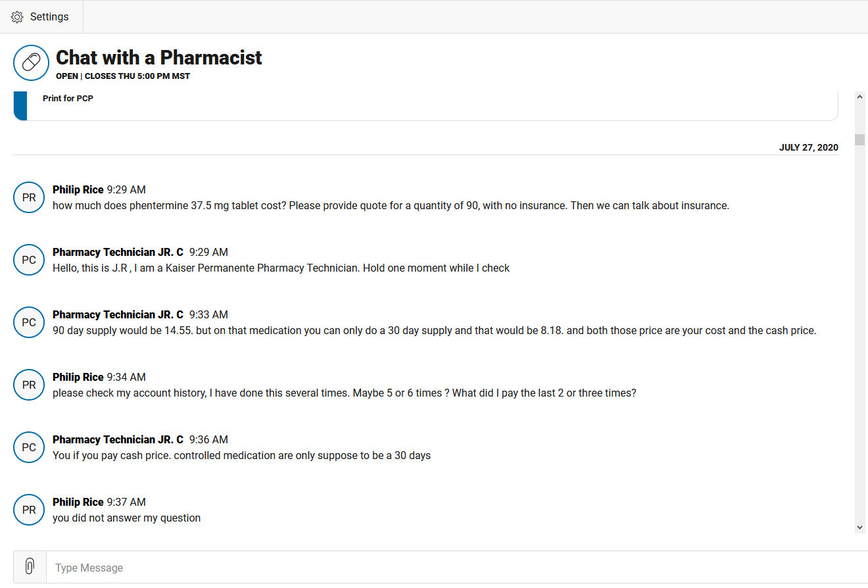Click the paperclip attachment icon
The height and width of the screenshot is (588, 868).
pyautogui.click(x=30, y=567)
